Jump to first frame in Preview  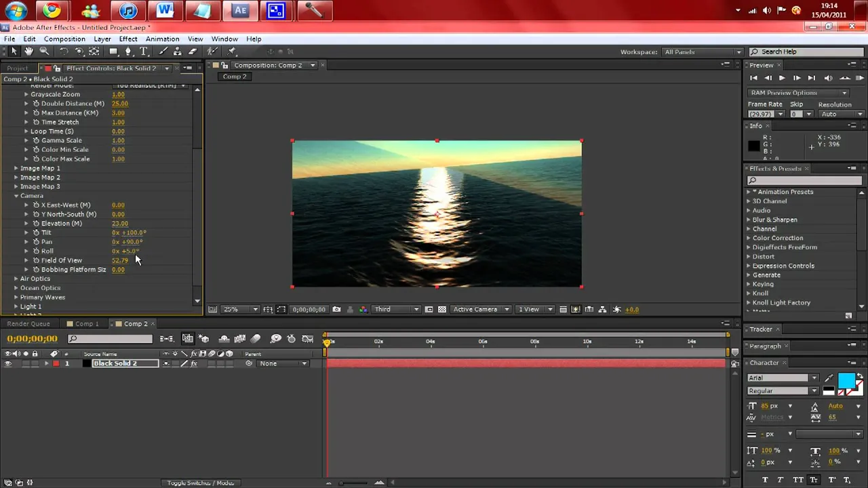click(753, 78)
